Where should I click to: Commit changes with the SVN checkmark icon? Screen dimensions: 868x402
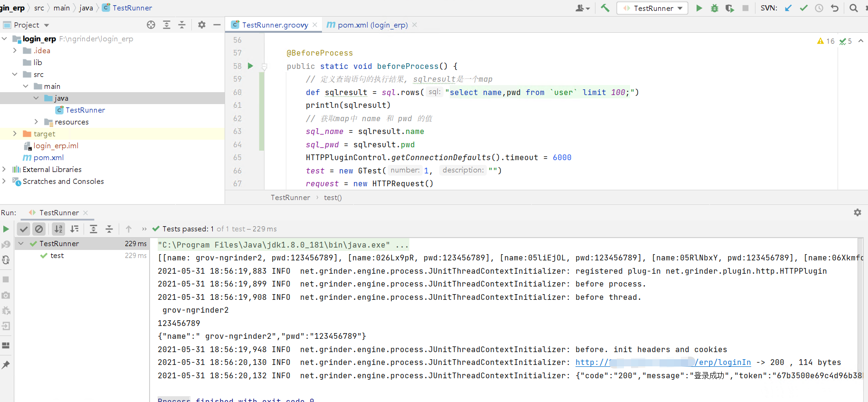click(x=803, y=8)
